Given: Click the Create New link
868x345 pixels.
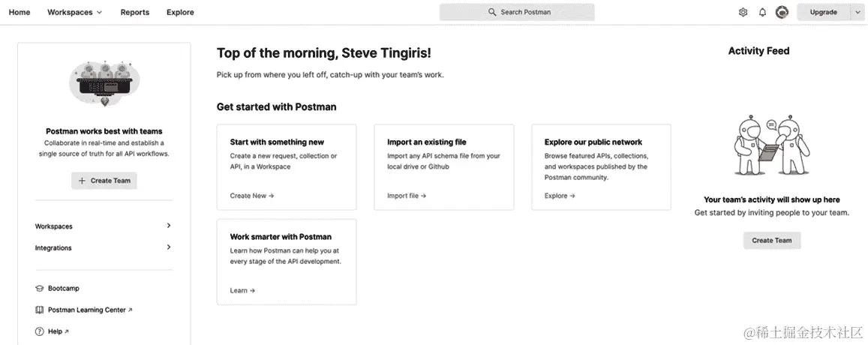Looking at the screenshot, I should (x=252, y=196).
